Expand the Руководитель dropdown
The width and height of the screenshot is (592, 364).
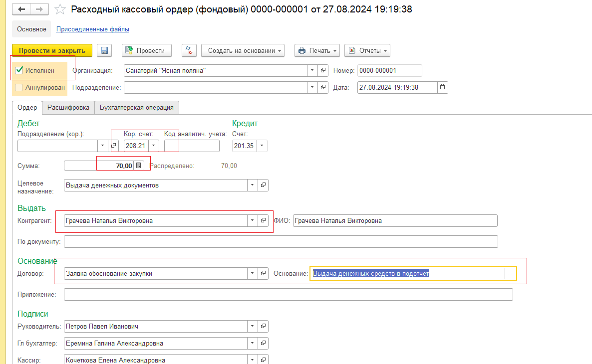(252, 326)
